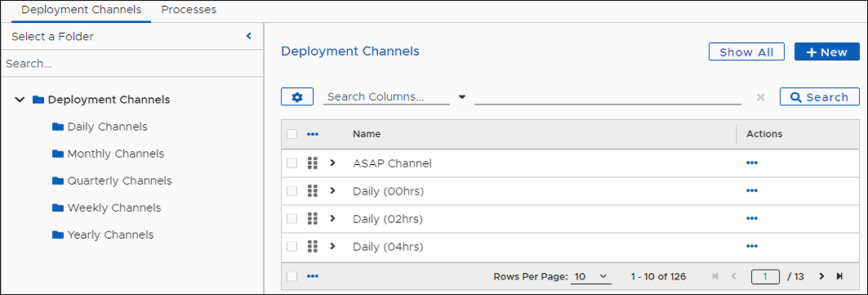Collapse the Deployment Channels tree node

coord(20,100)
